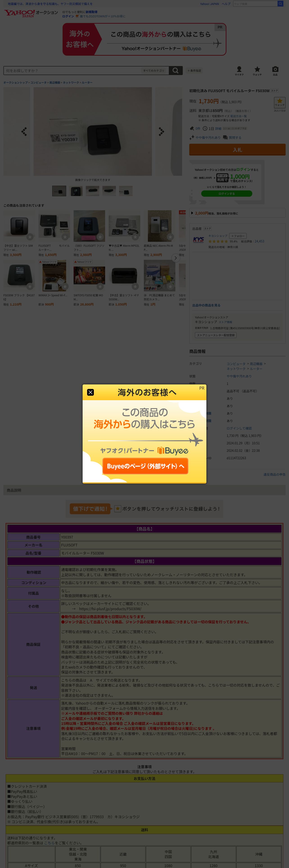Click やや傷や汚れあり condition link

point(208,137)
